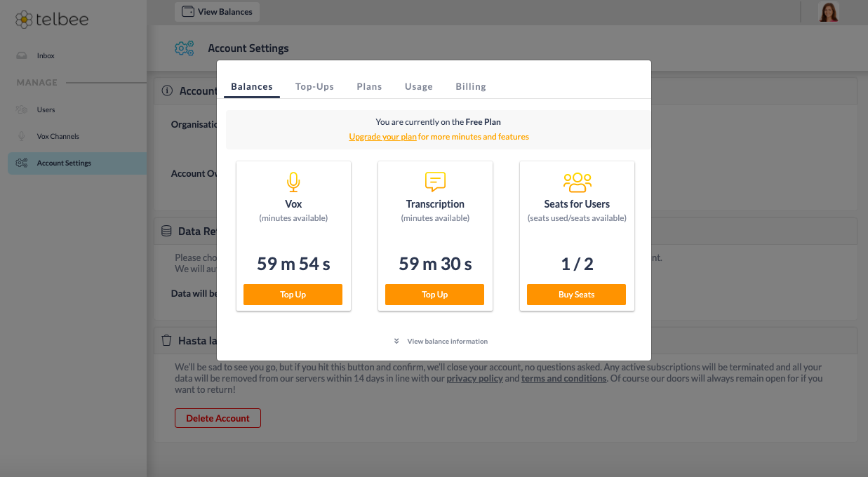Click the View Balances button

tap(218, 12)
